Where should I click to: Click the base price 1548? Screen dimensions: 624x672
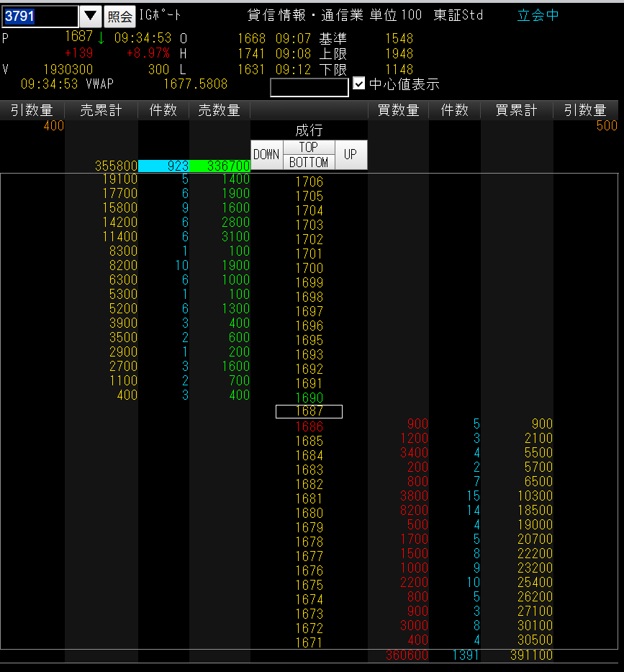coord(399,39)
